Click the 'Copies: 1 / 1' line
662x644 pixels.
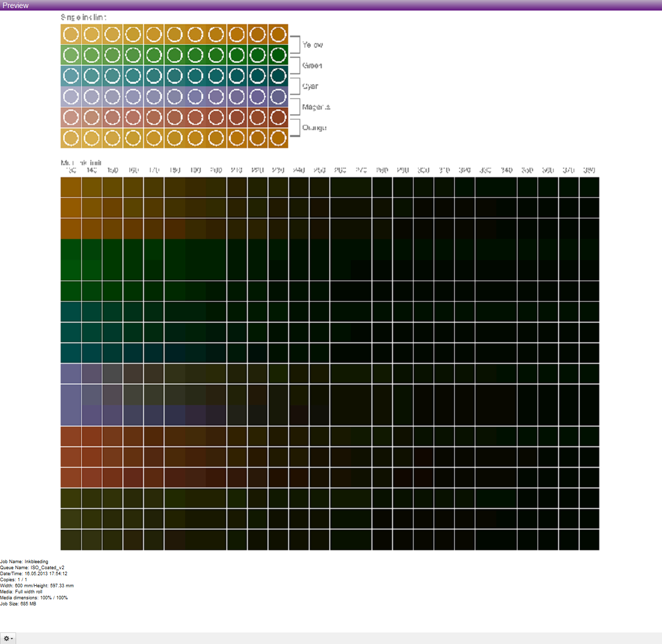14,580
